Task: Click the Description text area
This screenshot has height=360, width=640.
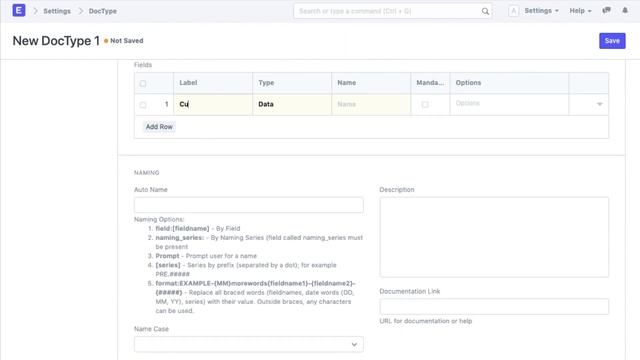Action: (x=494, y=237)
